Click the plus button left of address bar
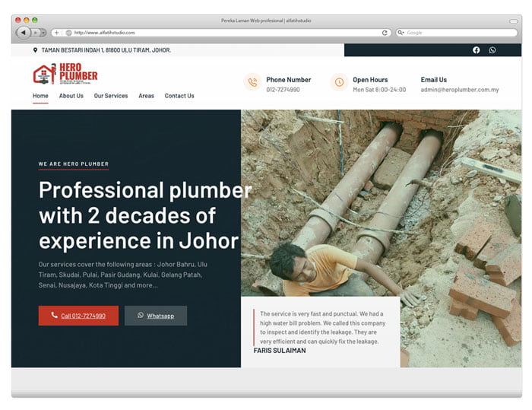532x410 pixels. [x=56, y=33]
